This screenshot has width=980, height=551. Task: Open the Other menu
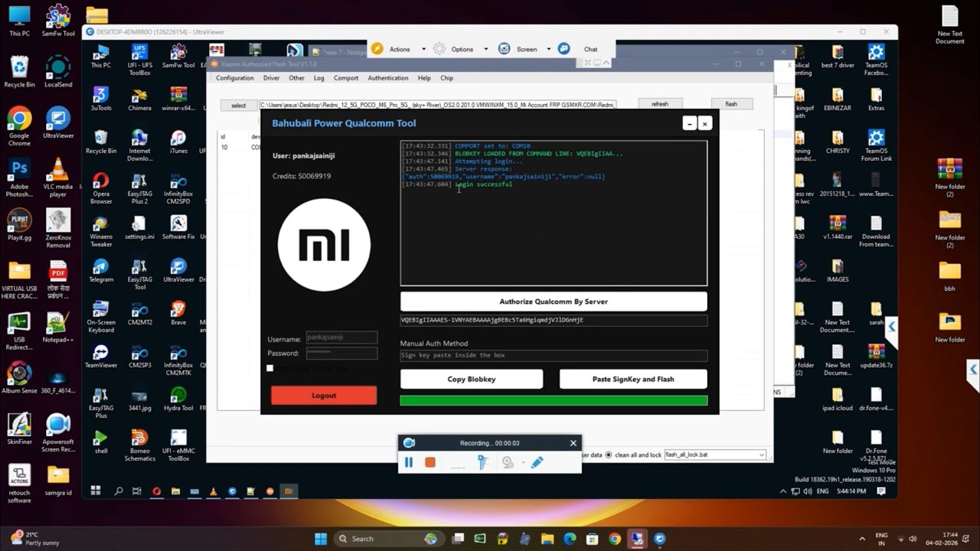pyautogui.click(x=296, y=78)
